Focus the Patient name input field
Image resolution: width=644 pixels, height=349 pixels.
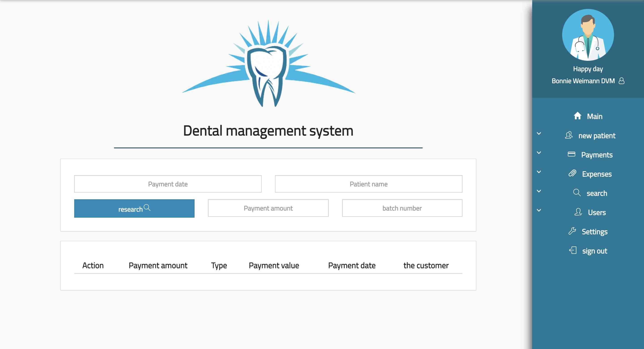point(369,184)
